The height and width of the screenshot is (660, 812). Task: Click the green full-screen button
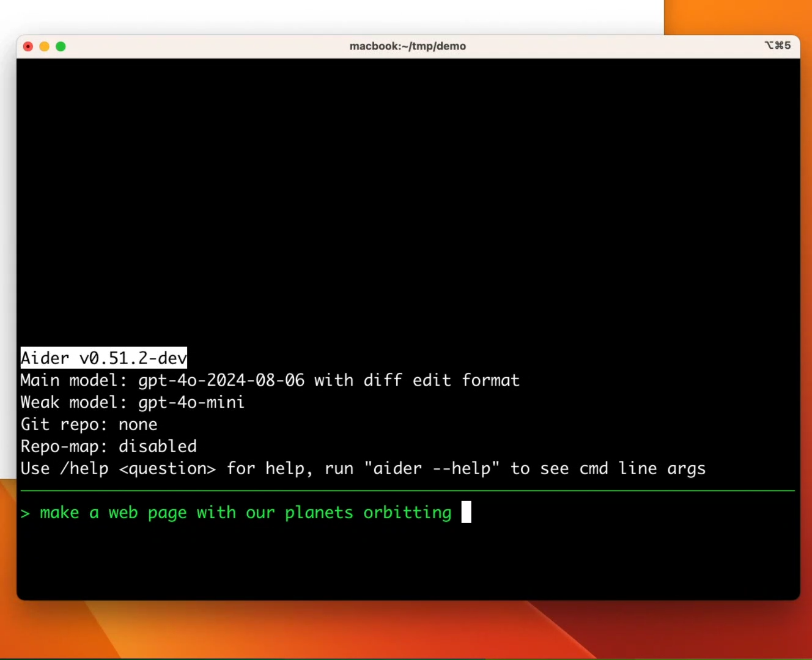click(x=61, y=46)
